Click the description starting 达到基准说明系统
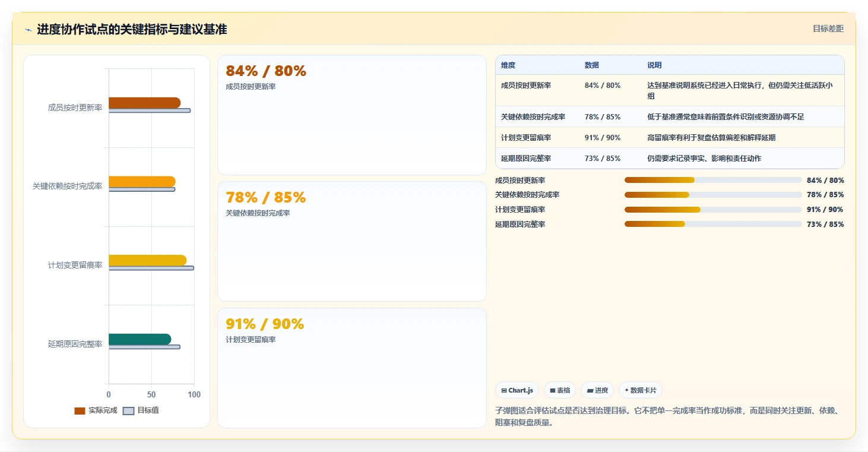The width and height of the screenshot is (868, 452). click(741, 90)
